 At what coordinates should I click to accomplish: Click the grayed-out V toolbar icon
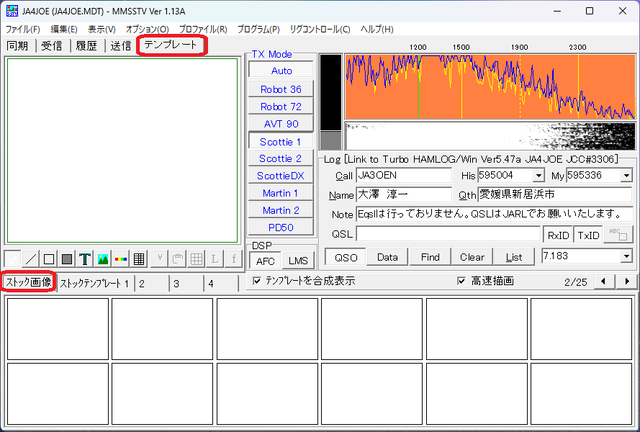coord(160,258)
